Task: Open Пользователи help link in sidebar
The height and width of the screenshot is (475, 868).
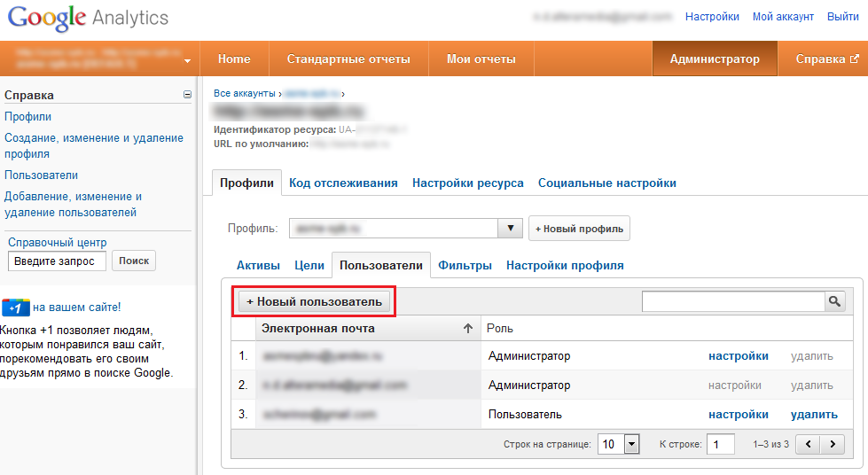Action: [41, 175]
